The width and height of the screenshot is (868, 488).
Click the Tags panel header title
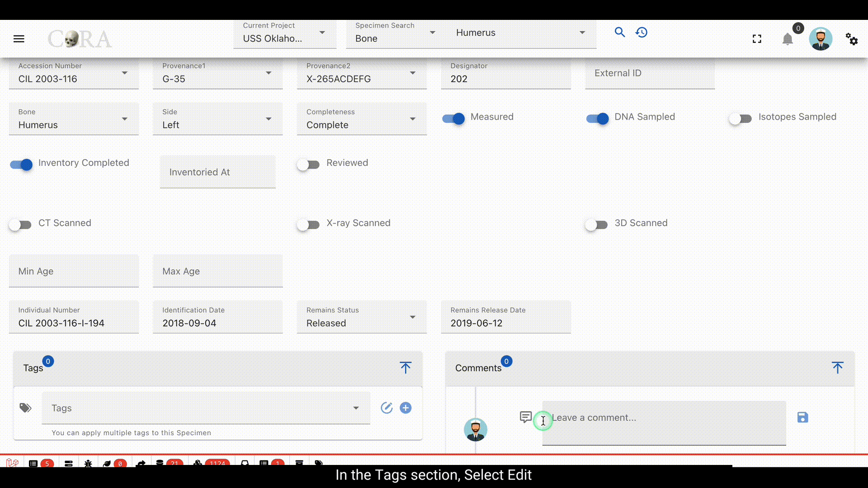pos(33,368)
